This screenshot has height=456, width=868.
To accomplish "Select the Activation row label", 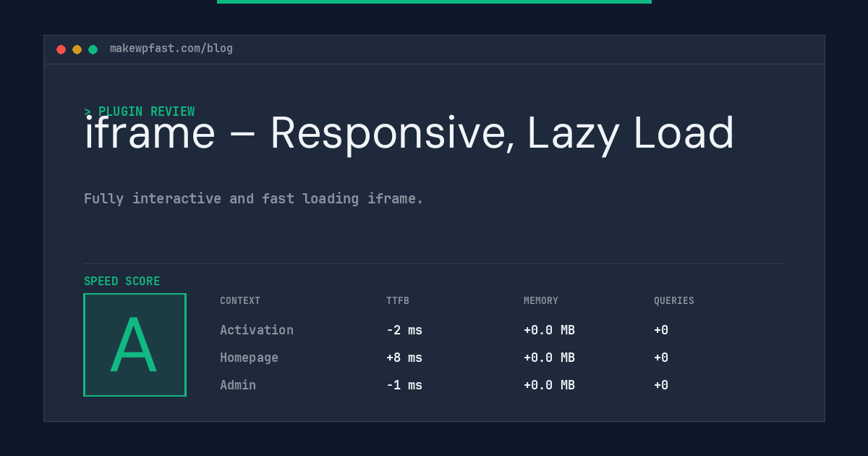I will [257, 330].
